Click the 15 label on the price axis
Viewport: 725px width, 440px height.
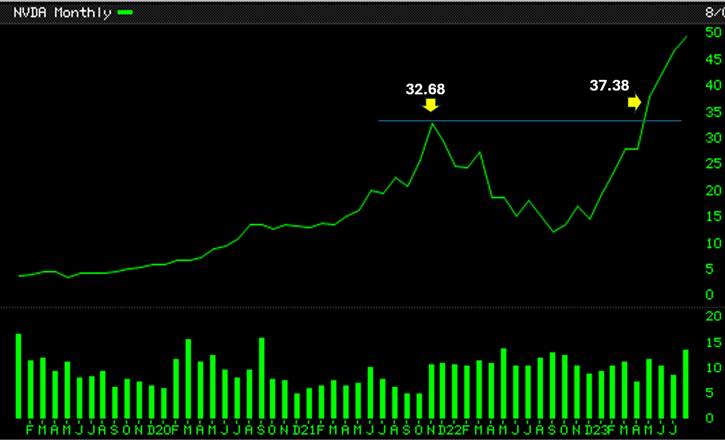713,216
